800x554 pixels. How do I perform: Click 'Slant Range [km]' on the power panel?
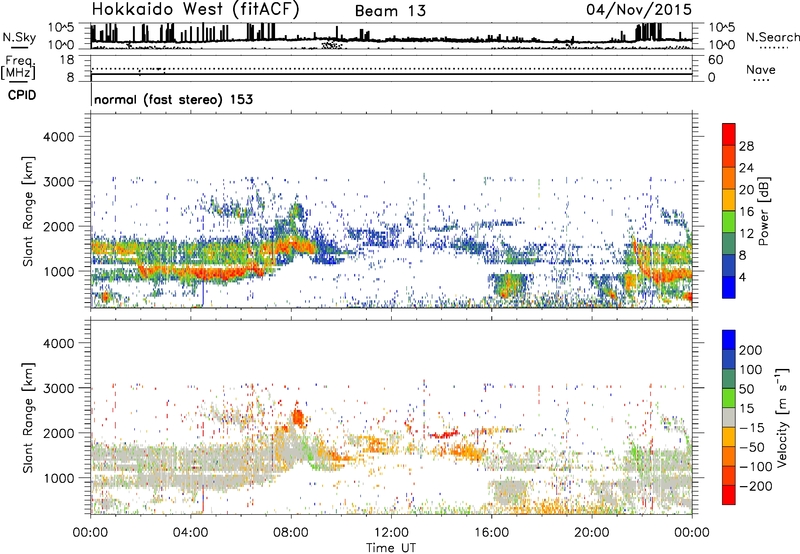28,211
